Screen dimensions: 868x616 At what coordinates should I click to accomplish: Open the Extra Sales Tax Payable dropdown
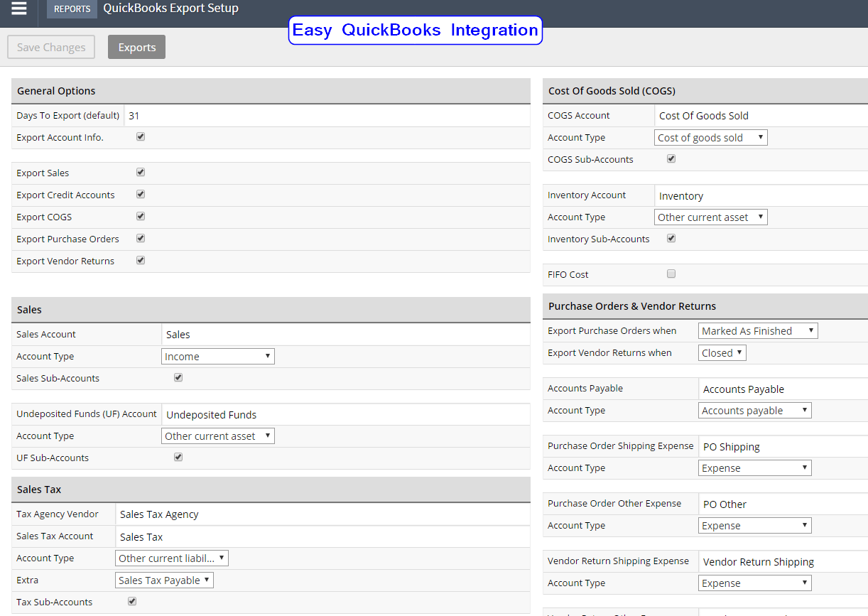click(164, 580)
